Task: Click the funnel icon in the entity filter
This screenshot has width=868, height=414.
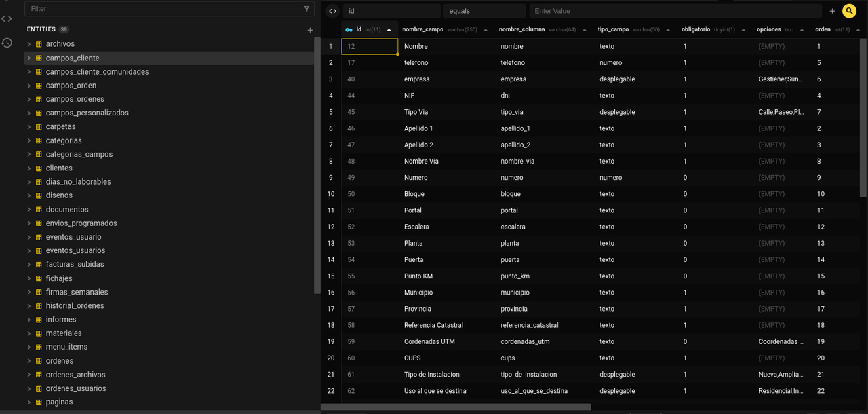Action: point(307,9)
